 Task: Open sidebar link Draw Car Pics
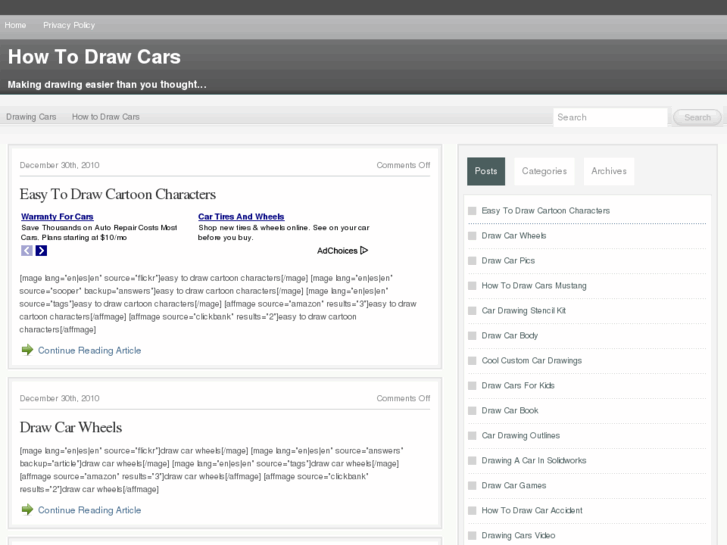coord(508,261)
